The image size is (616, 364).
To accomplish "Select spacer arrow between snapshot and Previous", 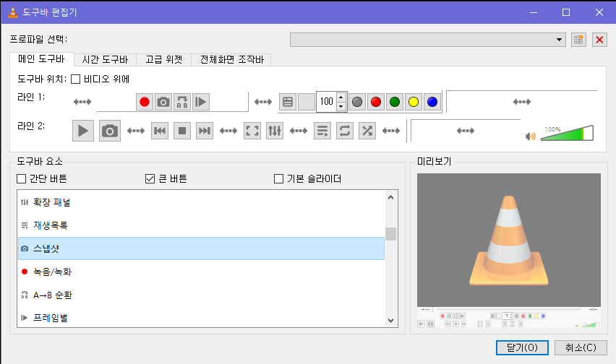I will pyautogui.click(x=136, y=131).
